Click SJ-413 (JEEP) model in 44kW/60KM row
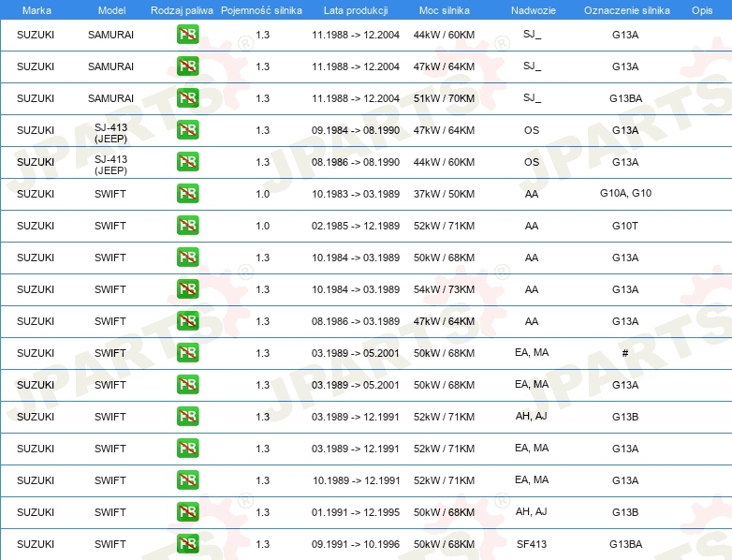 tap(110, 165)
